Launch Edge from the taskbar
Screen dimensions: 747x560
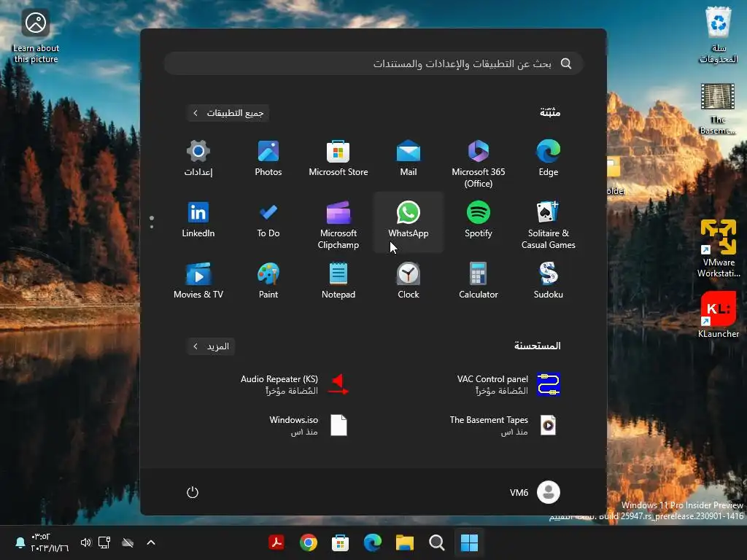click(373, 542)
